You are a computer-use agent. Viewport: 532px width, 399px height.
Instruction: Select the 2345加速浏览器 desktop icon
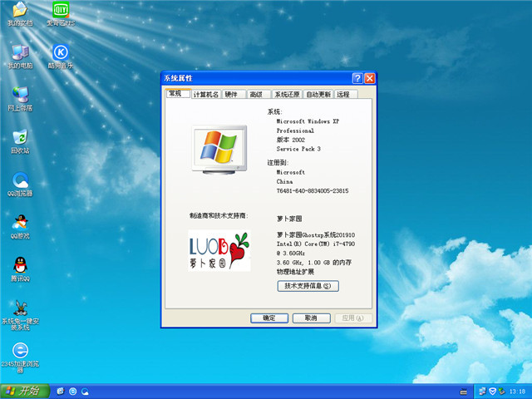(20, 358)
